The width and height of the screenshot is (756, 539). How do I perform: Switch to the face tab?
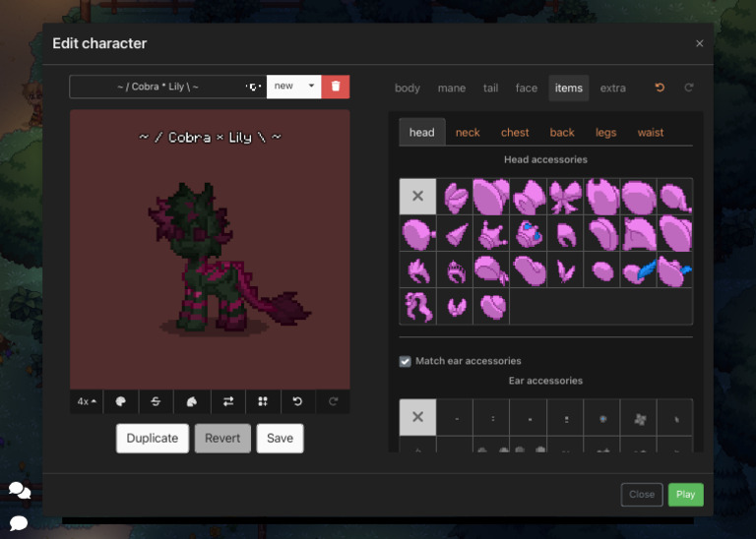[526, 89]
